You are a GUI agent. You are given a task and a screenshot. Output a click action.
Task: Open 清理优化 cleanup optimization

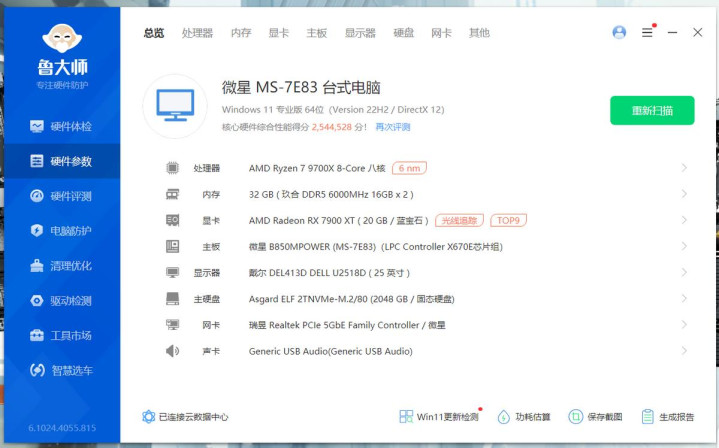click(61, 265)
